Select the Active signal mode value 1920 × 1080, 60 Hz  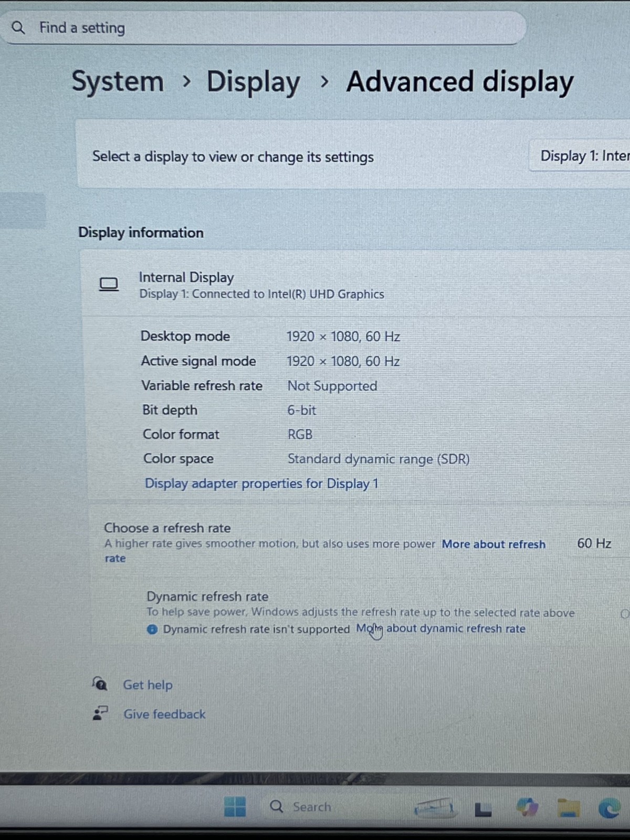pyautogui.click(x=343, y=361)
